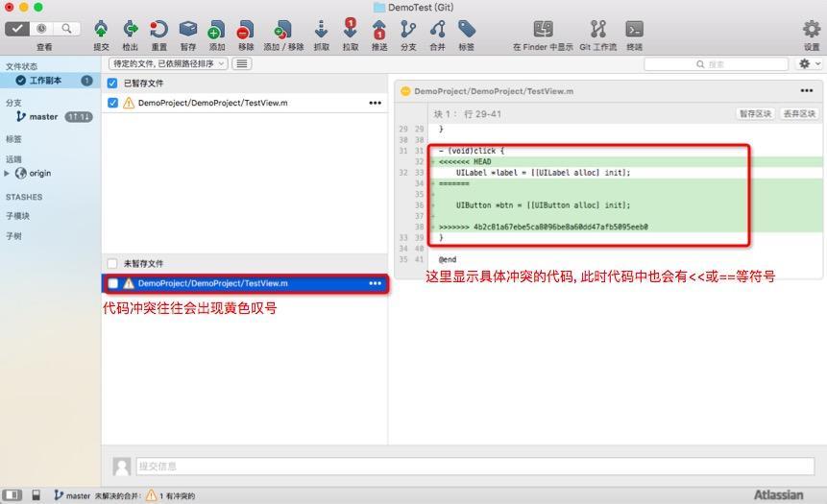Select the origin remote in sidebar

(x=40, y=173)
